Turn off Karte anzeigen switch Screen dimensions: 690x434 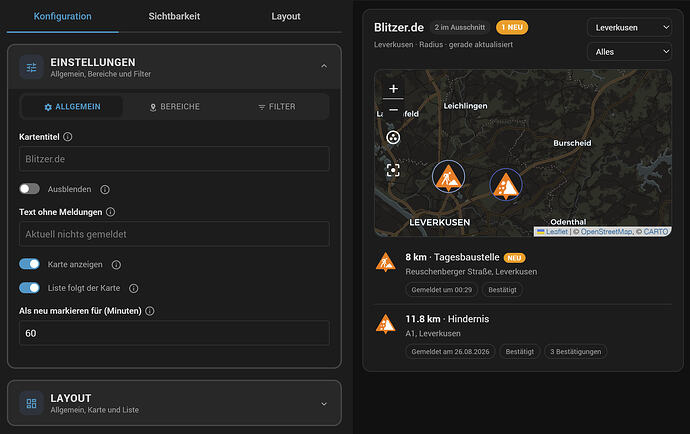coord(29,264)
